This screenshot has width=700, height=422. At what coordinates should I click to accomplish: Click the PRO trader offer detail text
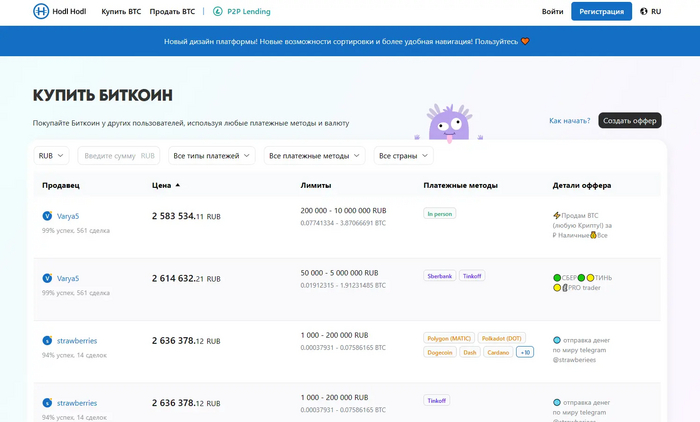(584, 288)
